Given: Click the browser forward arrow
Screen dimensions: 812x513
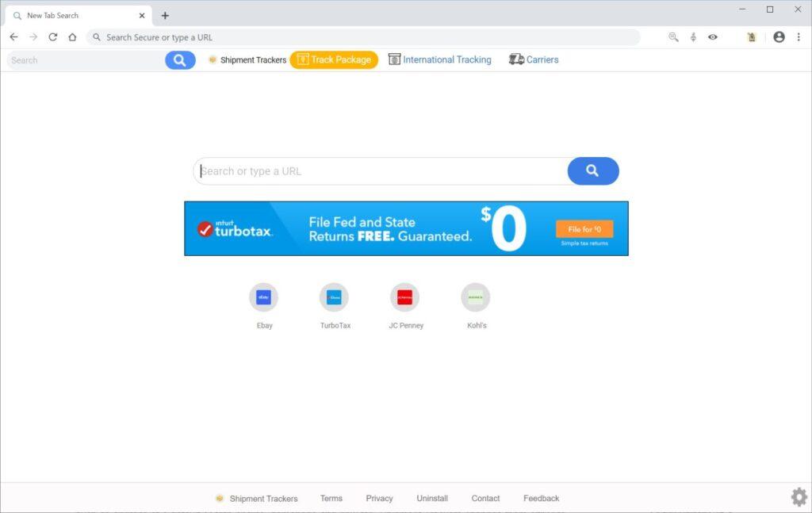Looking at the screenshot, I should [33, 37].
